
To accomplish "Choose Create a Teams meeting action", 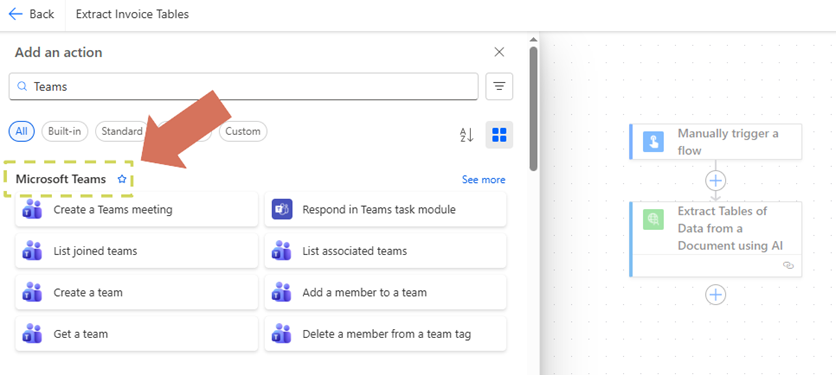I will 136,210.
